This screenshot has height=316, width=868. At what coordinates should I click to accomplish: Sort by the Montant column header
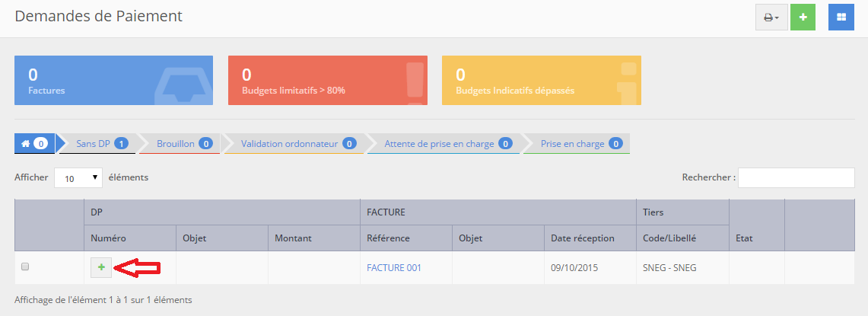pos(293,238)
